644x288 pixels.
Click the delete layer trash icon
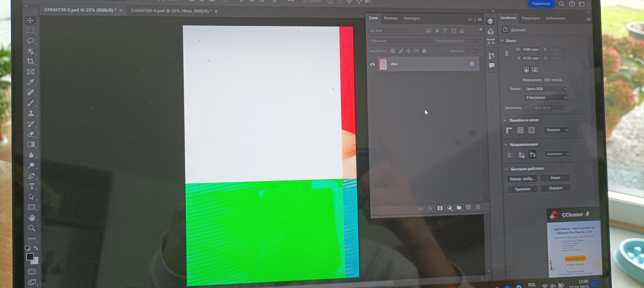(478, 207)
